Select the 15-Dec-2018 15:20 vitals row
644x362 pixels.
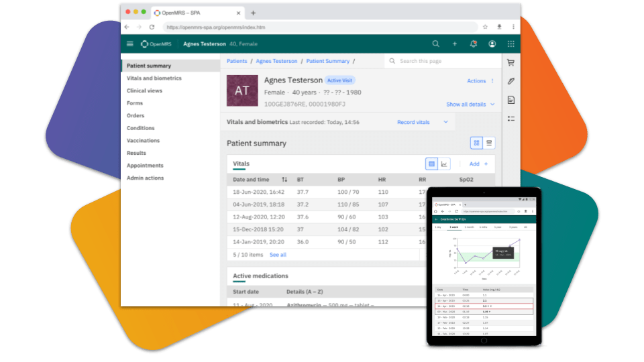(327, 229)
